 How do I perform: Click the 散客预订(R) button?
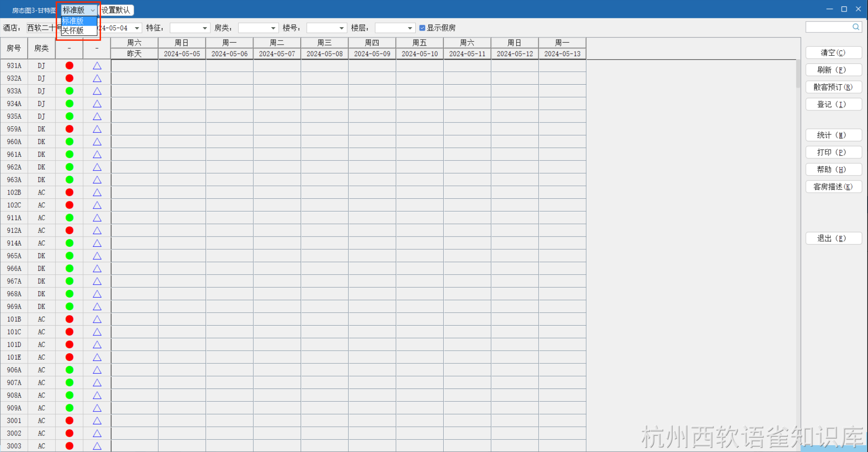(x=834, y=87)
